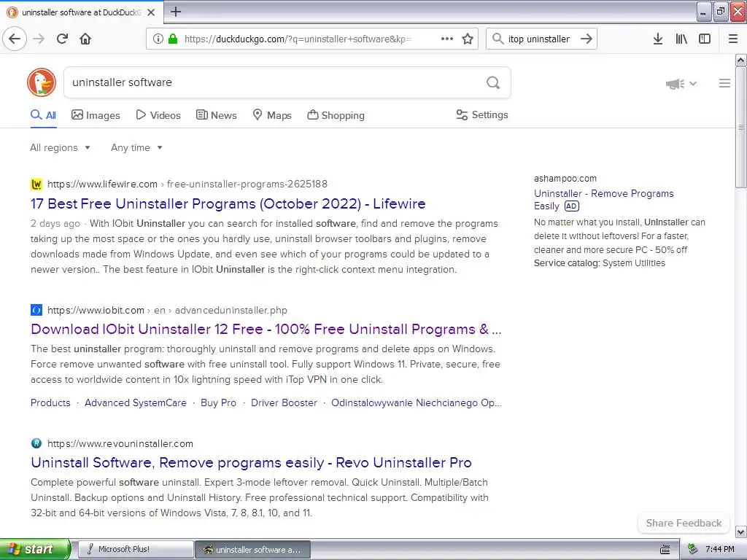747x560 pixels.
Task: Click the DuckDuckGo duck logo
Action: 42,82
